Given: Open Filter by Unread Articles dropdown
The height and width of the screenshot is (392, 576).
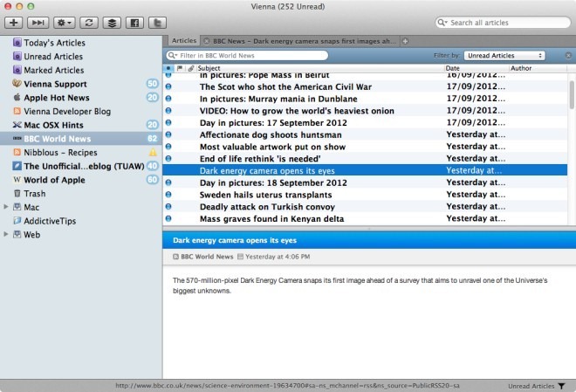Looking at the screenshot, I should (504, 56).
